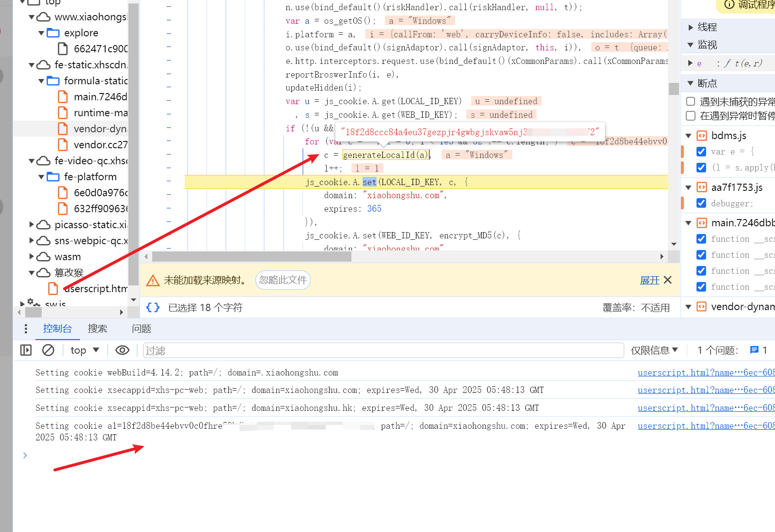Screen dimensions: 775x532
Task: Click the console prompt chevron line
Action: point(25,455)
